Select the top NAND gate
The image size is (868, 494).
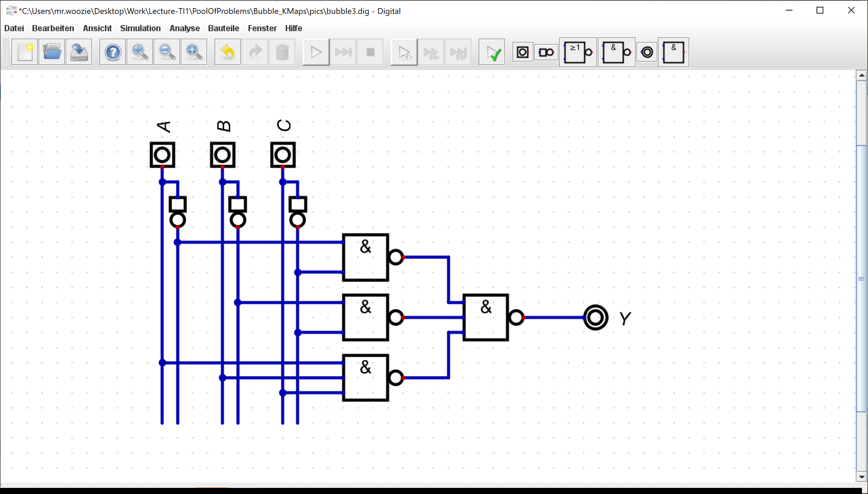click(366, 258)
